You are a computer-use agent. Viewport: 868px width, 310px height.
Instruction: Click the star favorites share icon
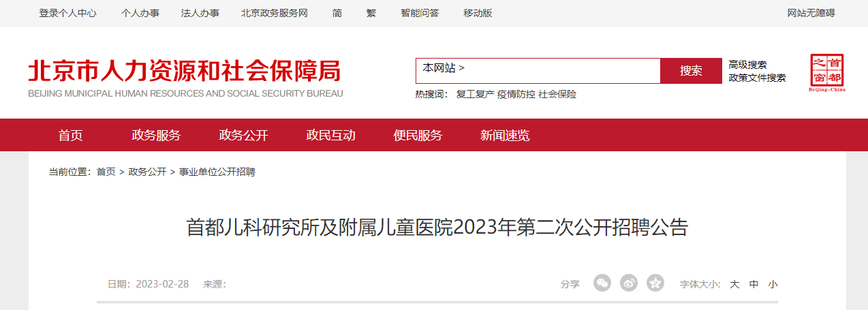(655, 283)
